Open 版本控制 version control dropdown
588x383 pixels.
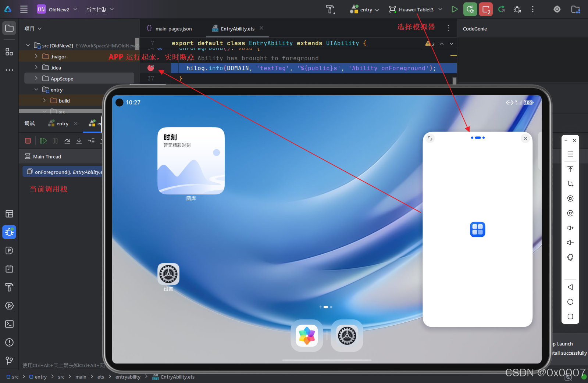point(100,9)
